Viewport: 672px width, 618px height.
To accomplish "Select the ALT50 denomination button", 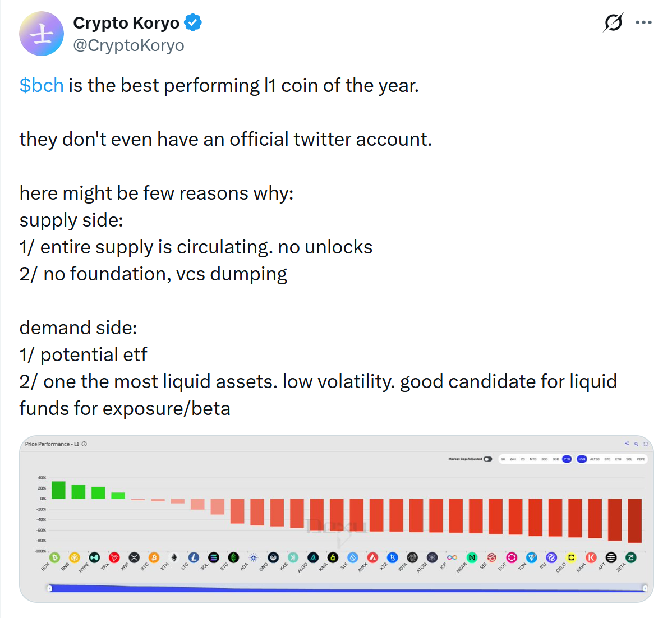I will click(595, 459).
